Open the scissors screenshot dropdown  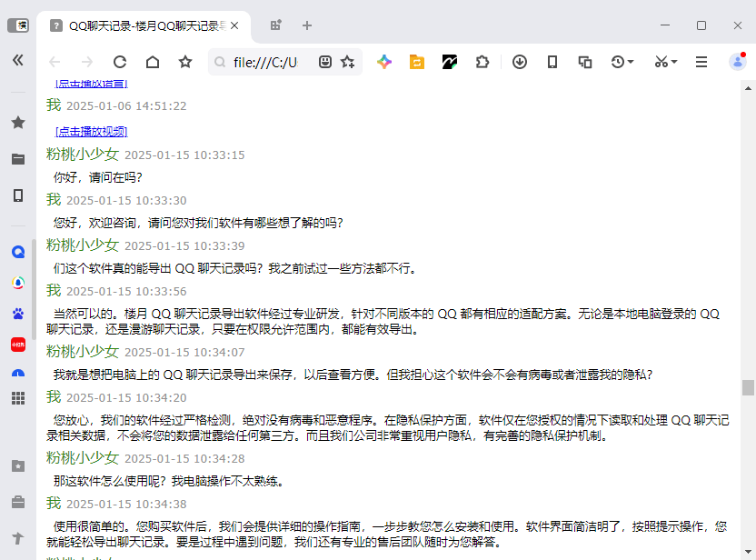666,62
